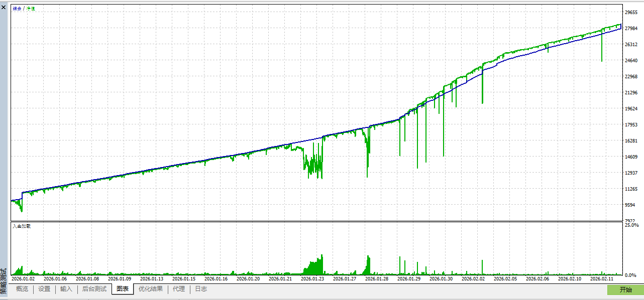
Task: Click the 2026.01.23 date label
Action: pos(312,278)
